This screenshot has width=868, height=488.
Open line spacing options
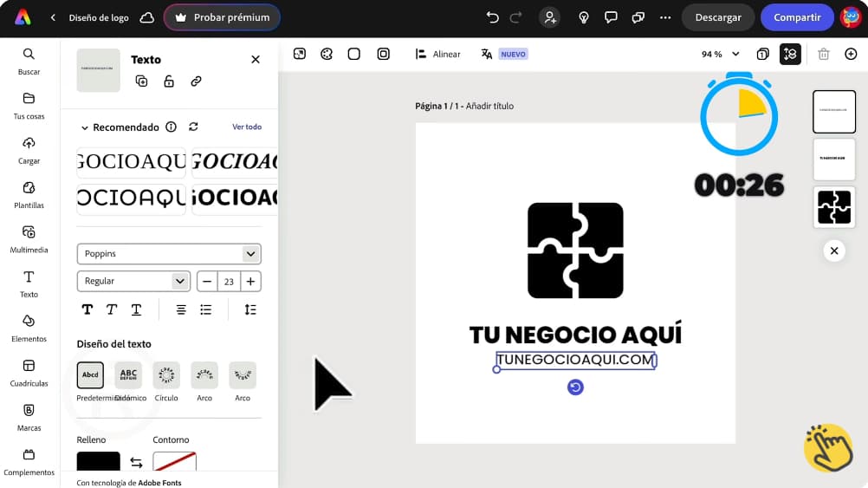[250, 309]
